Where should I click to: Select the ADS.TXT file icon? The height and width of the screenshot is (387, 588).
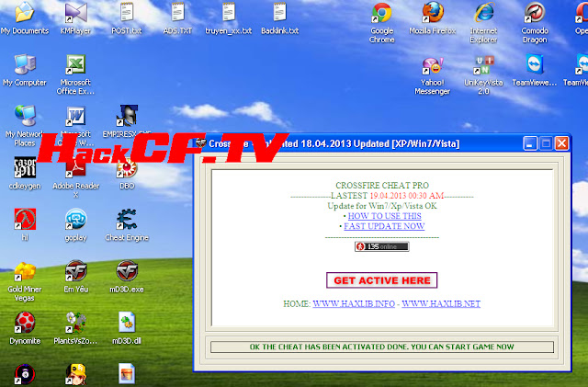(177, 18)
